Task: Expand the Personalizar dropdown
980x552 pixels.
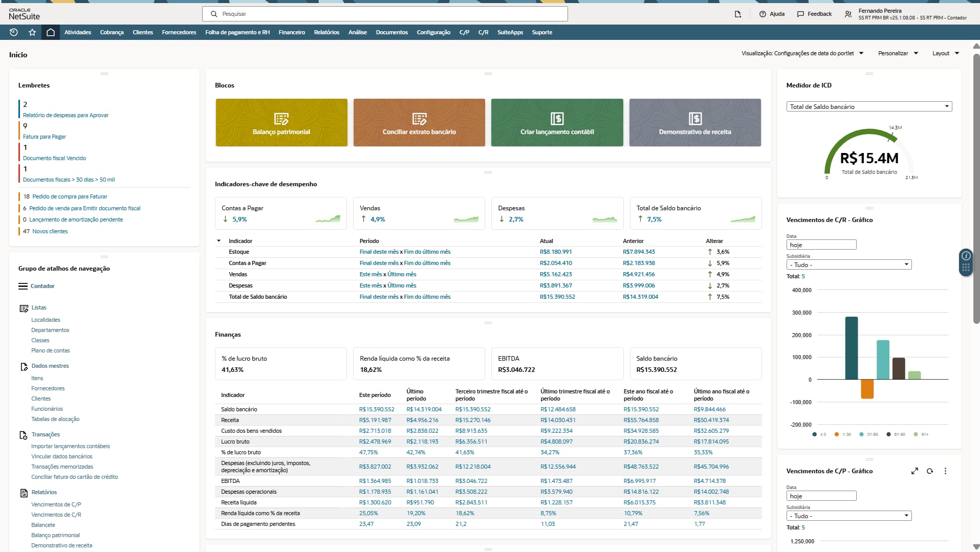Action: coord(898,53)
